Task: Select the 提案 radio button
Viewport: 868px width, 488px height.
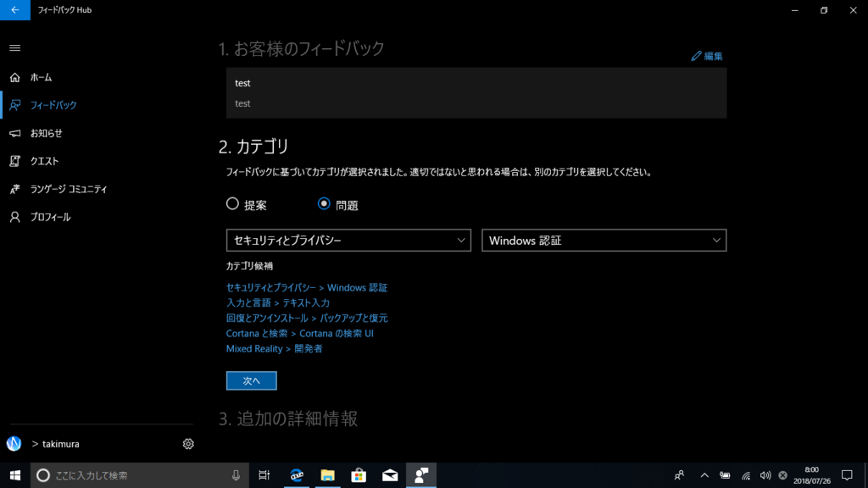Action: [x=232, y=203]
